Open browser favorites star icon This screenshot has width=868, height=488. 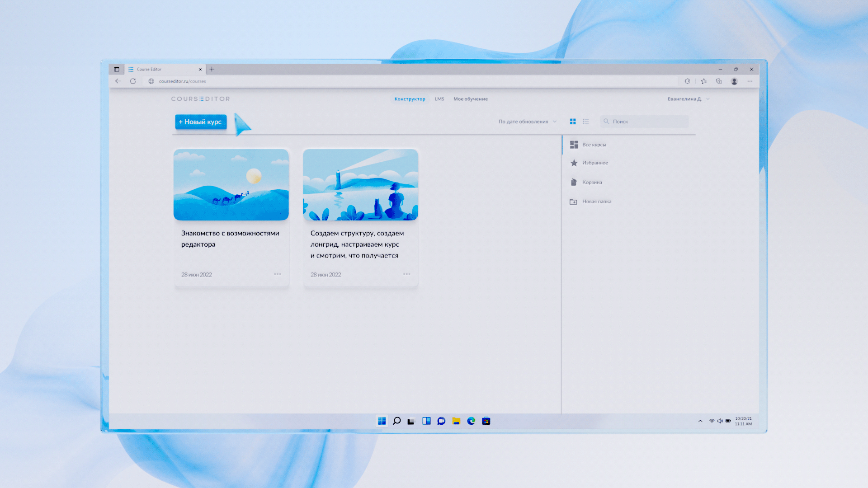[x=703, y=81]
